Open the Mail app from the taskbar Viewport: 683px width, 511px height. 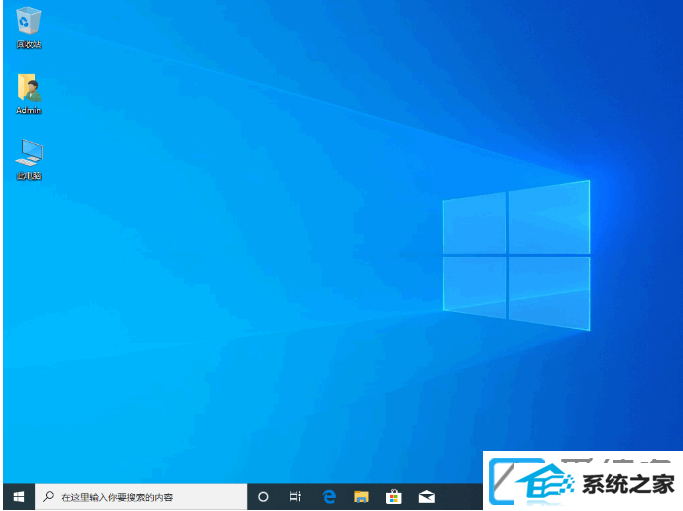pos(427,497)
